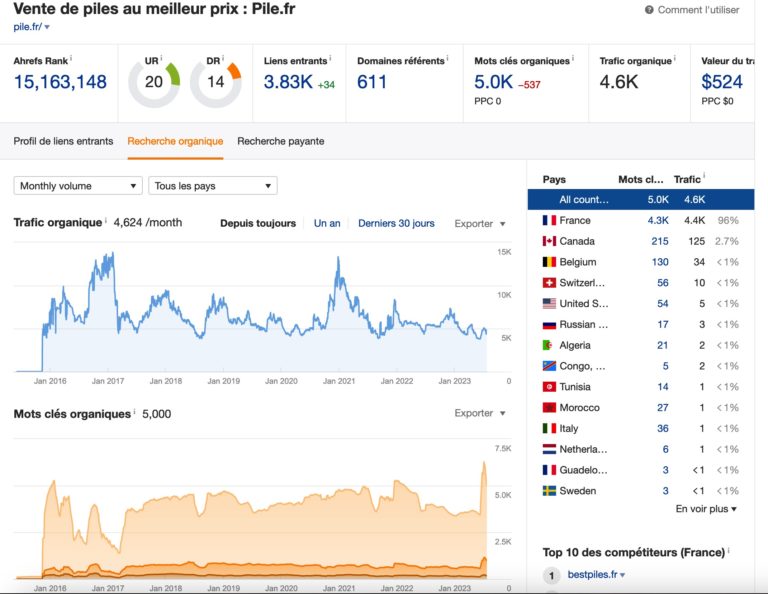Screen dimensions: 768x594
Task: Open Exporter menu for Mots clés organiques chart
Action: click(480, 413)
